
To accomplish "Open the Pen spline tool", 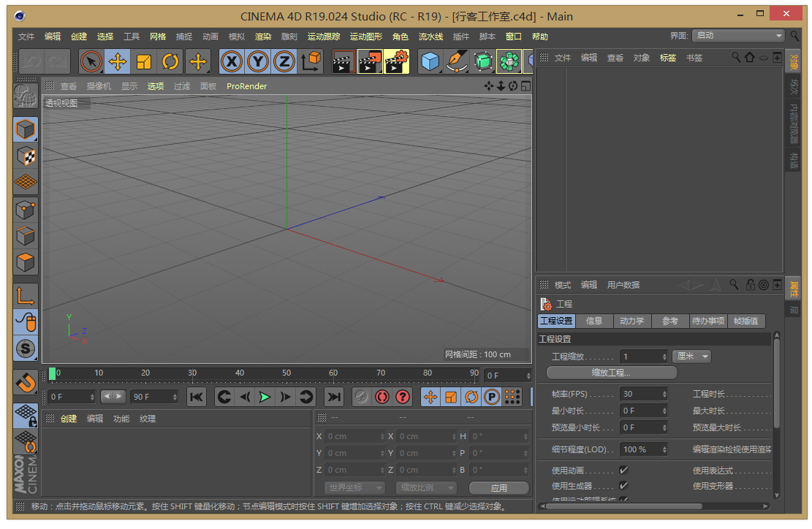I will point(456,61).
